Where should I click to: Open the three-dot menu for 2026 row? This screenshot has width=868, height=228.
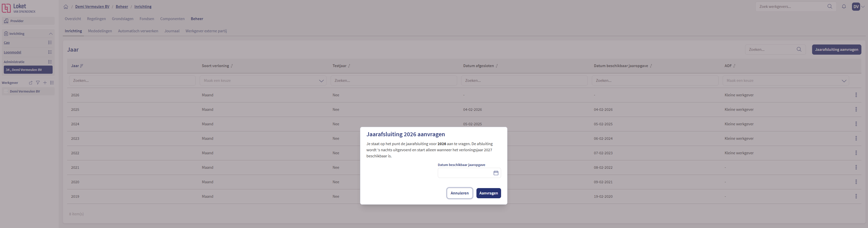point(856,95)
